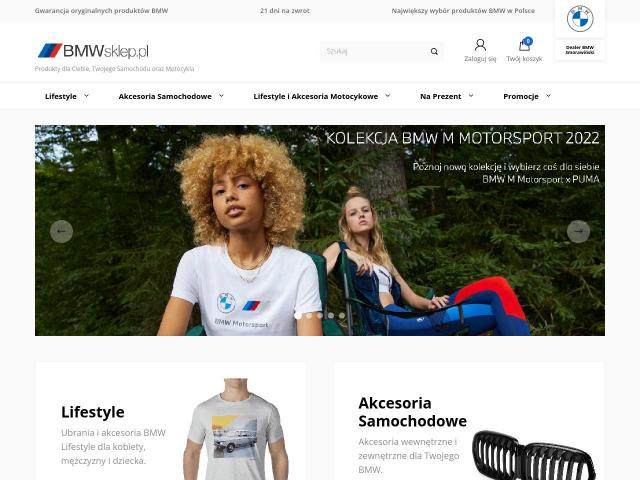This screenshot has height=480, width=640.
Task: Advance carousel with right arrow
Action: point(578,231)
